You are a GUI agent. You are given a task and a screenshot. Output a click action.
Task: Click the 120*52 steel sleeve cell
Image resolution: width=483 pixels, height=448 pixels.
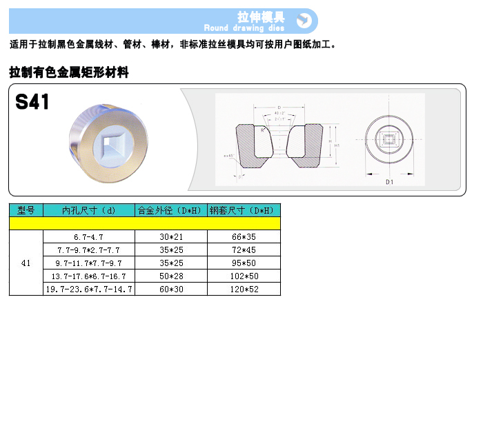tap(244, 289)
